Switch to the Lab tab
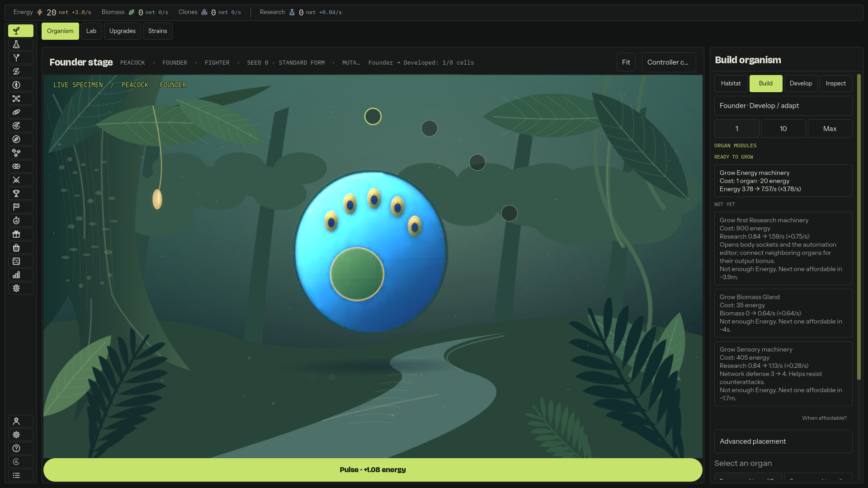Image resolution: width=868 pixels, height=488 pixels. (x=91, y=31)
